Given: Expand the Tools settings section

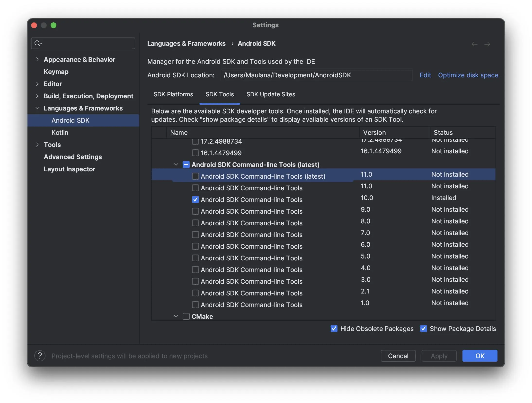Looking at the screenshot, I should pyautogui.click(x=37, y=145).
